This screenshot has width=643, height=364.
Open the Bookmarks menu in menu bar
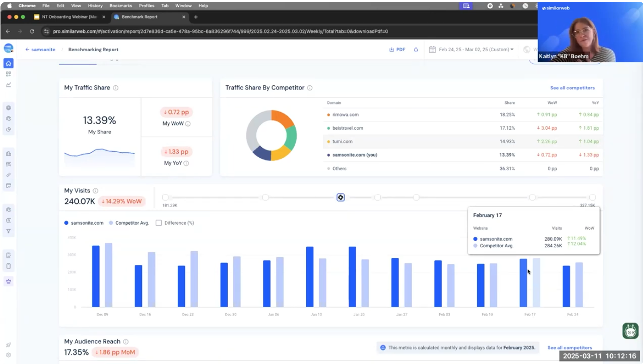pos(121,6)
